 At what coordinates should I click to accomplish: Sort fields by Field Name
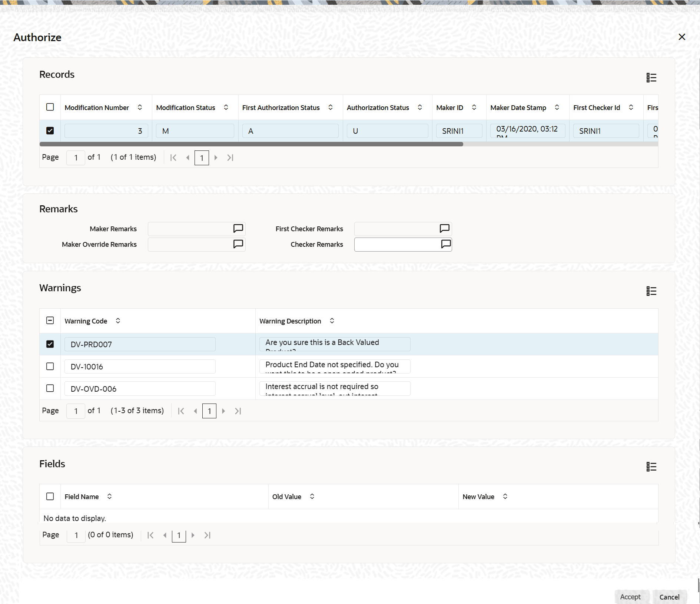pos(110,497)
